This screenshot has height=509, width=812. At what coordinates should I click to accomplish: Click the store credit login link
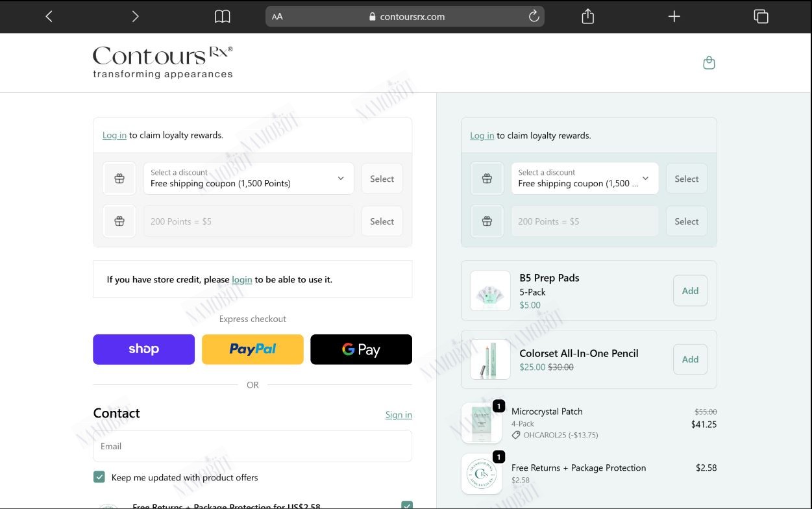pyautogui.click(x=242, y=279)
